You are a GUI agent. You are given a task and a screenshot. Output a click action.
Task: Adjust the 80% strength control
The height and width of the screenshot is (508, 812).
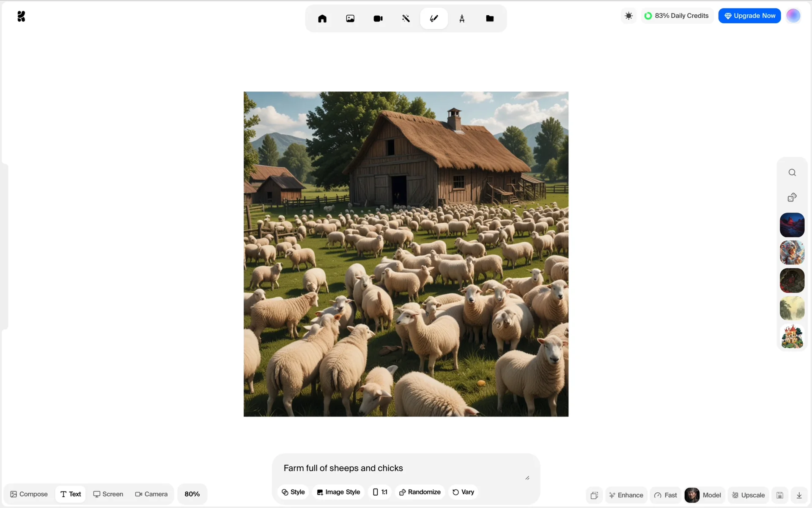(192, 494)
